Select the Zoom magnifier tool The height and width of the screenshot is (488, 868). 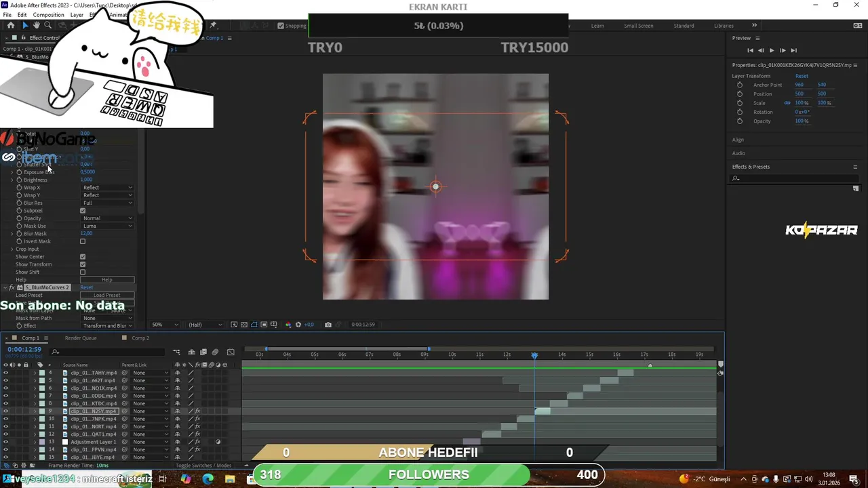click(x=47, y=26)
